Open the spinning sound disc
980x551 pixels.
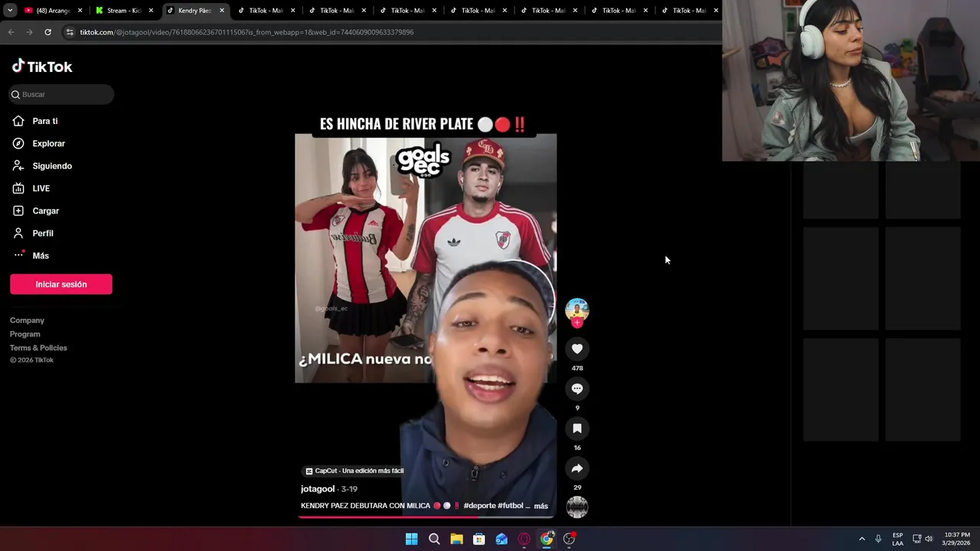(x=577, y=507)
